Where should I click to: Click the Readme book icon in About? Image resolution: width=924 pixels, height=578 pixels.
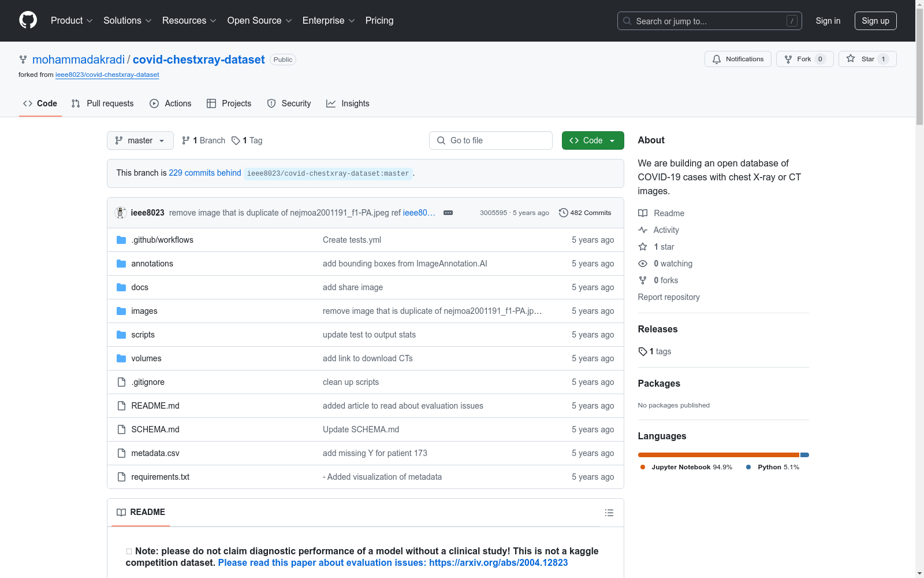click(x=643, y=213)
